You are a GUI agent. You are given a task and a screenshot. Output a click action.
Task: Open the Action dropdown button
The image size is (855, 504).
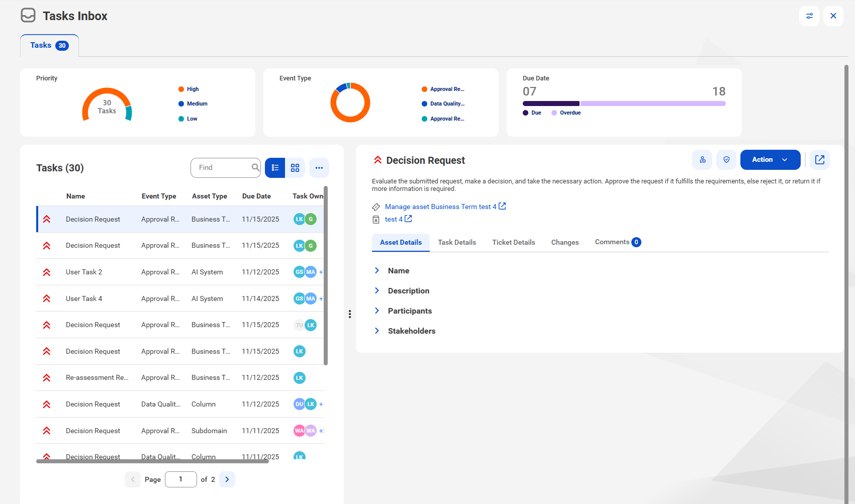point(770,160)
